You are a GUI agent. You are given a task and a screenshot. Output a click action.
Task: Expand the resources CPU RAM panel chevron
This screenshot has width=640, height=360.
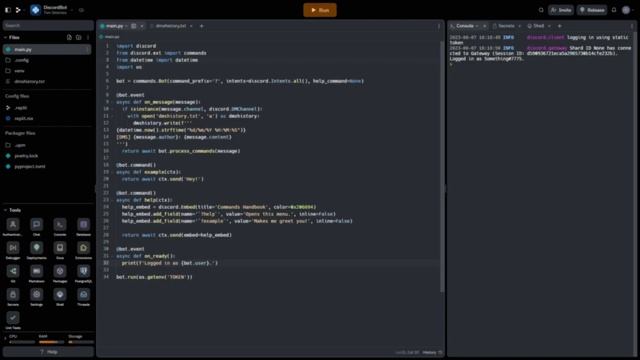[5, 338]
